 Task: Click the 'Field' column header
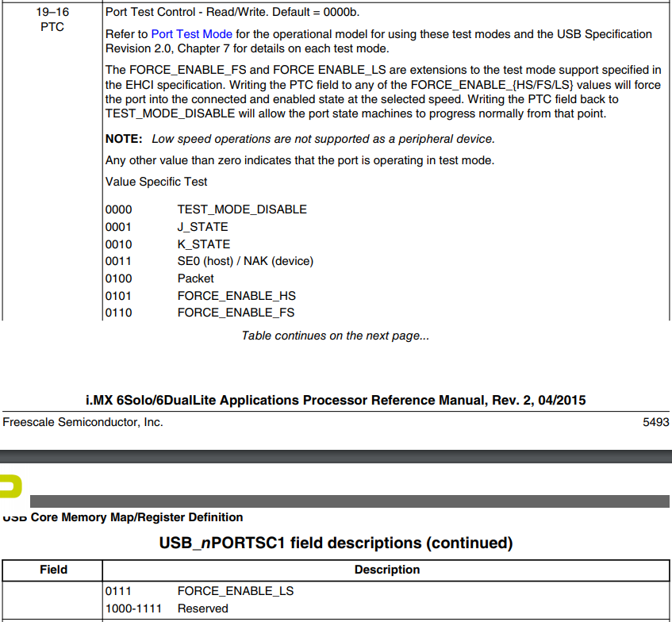[54, 570]
